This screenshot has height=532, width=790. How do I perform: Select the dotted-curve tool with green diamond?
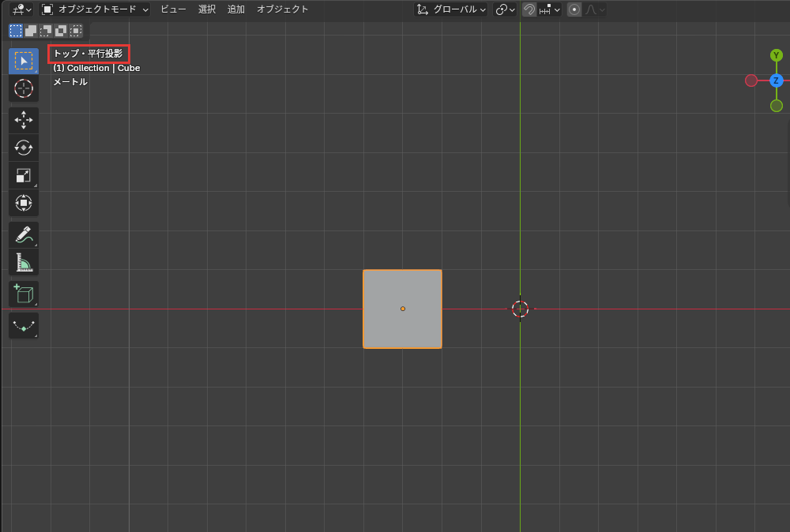coord(24,326)
